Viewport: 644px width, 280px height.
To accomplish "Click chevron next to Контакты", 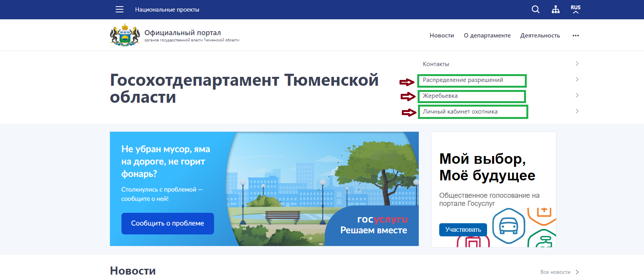I will click(x=577, y=64).
